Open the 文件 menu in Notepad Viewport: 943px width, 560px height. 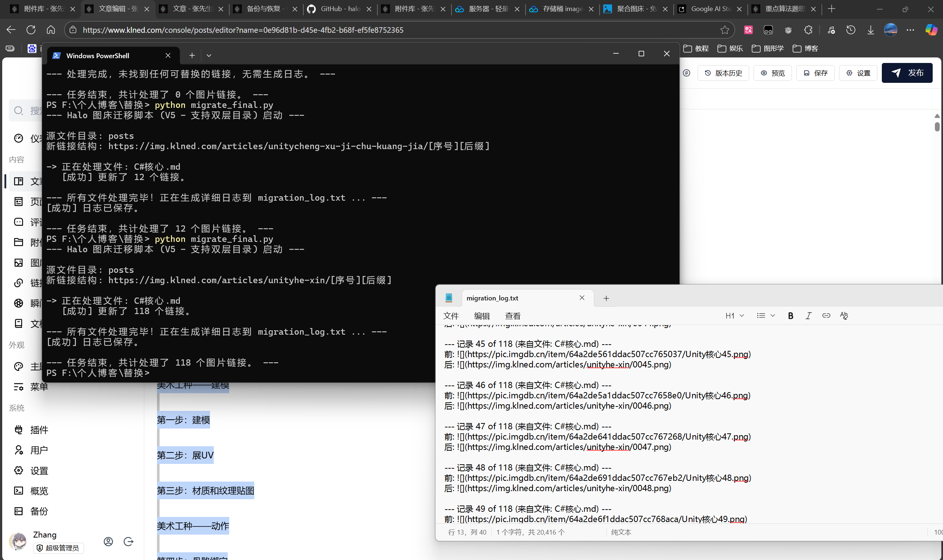pos(451,316)
